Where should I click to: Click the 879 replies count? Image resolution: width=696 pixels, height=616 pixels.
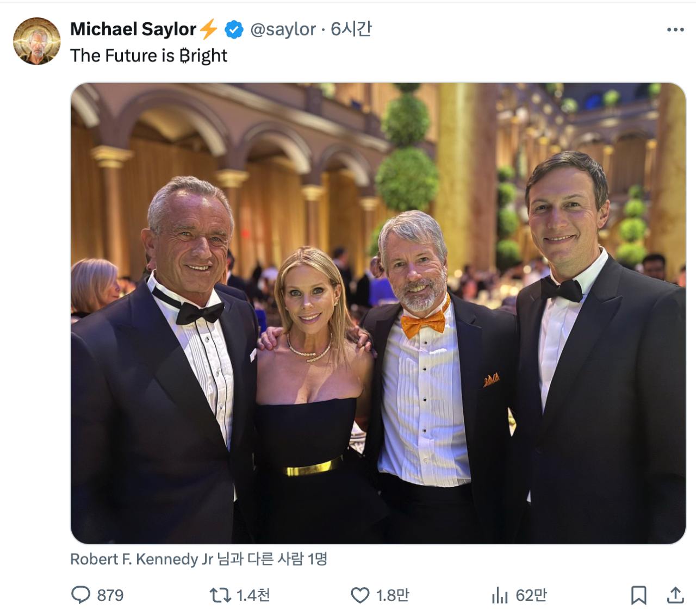(x=110, y=595)
